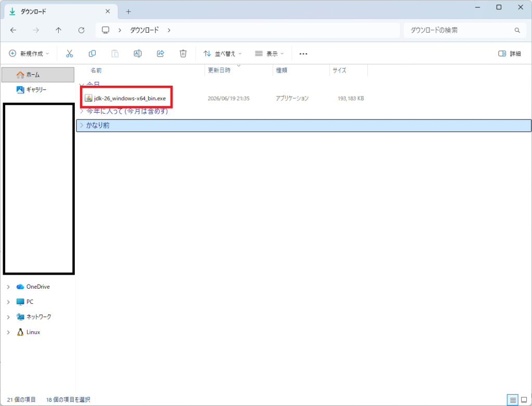Click ダウンロード in the address bar

coord(144,30)
